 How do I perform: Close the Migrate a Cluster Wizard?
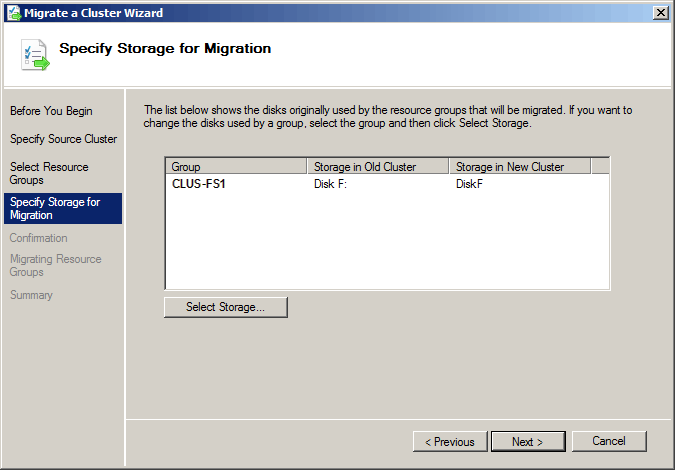pyautogui.click(x=660, y=13)
